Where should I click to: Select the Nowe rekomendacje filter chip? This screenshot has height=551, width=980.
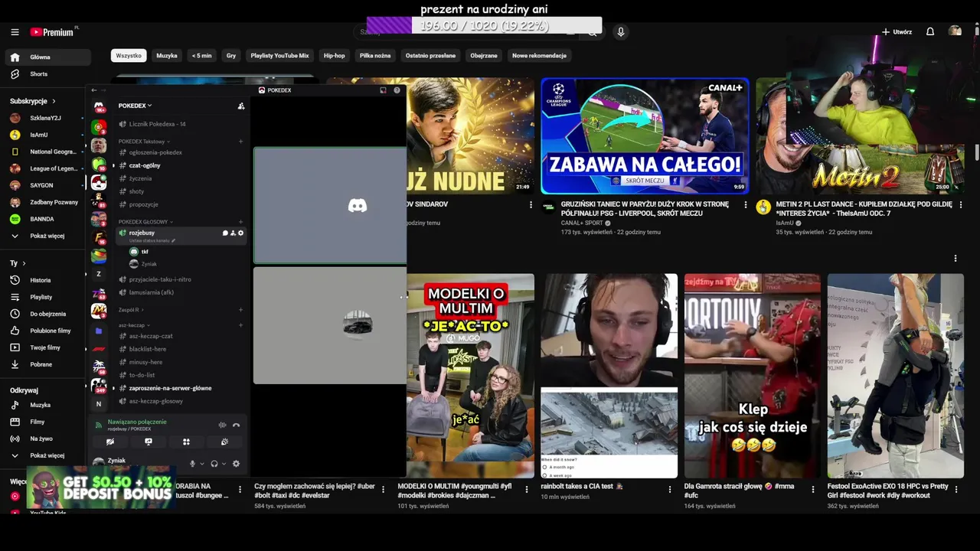540,56
